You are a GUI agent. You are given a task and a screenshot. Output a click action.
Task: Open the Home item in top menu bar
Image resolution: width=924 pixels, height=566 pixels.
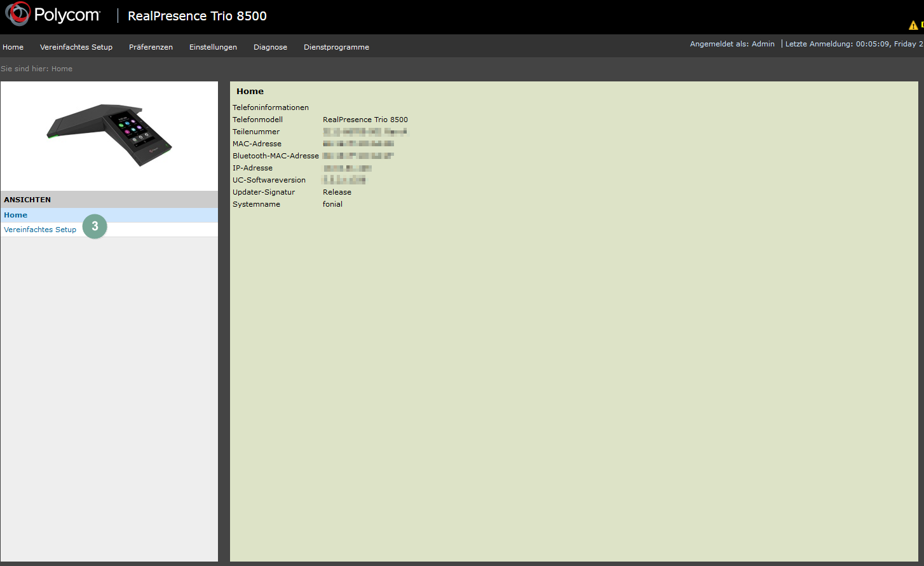point(13,47)
